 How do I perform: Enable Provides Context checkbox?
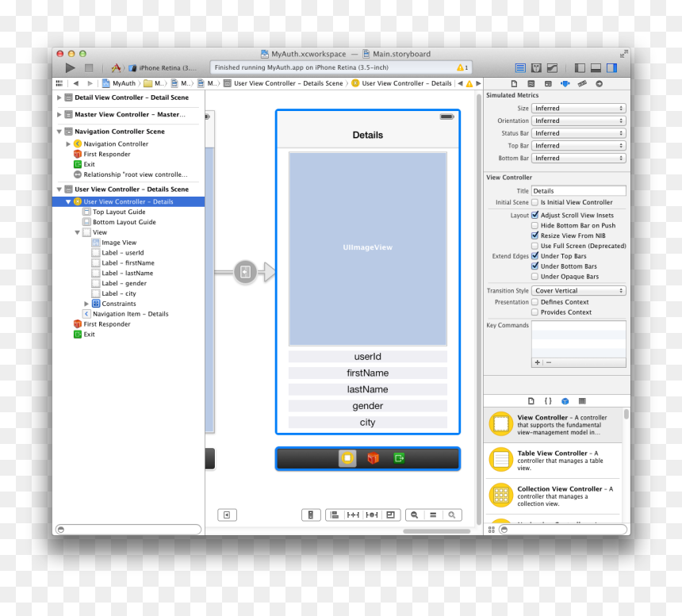[535, 312]
